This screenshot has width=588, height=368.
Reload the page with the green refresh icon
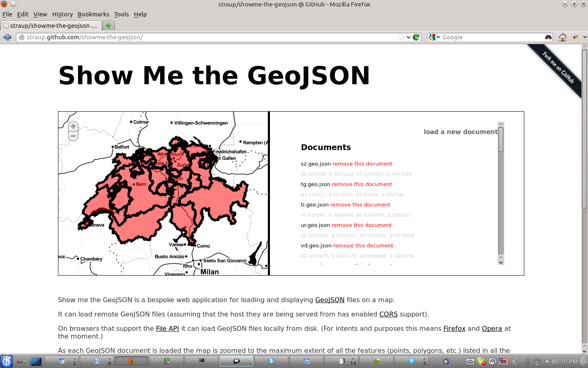tap(416, 37)
